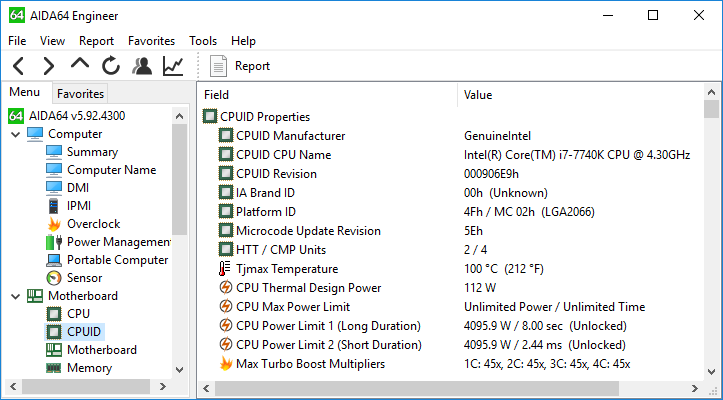Open the user manager toolbar icon

[142, 66]
